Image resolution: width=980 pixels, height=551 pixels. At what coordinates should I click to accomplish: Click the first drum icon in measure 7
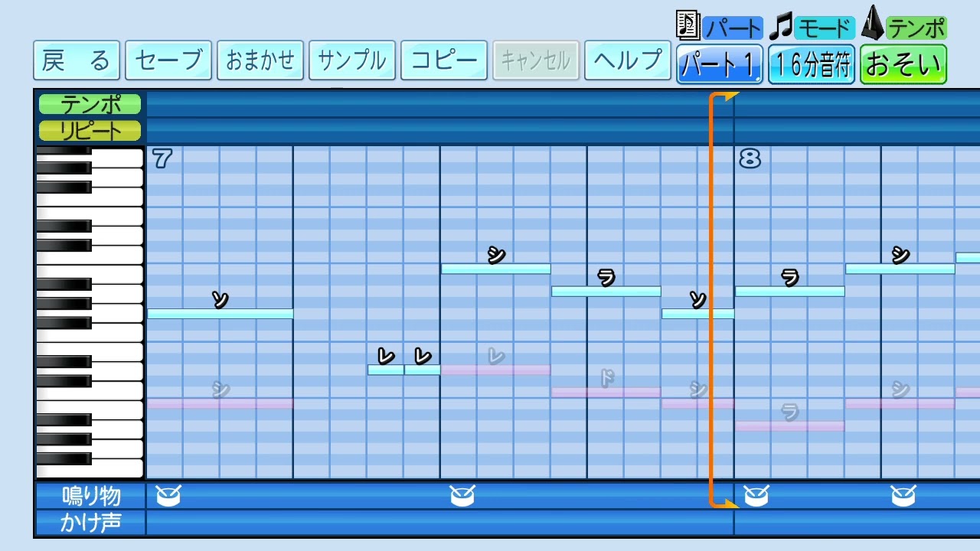tap(168, 496)
